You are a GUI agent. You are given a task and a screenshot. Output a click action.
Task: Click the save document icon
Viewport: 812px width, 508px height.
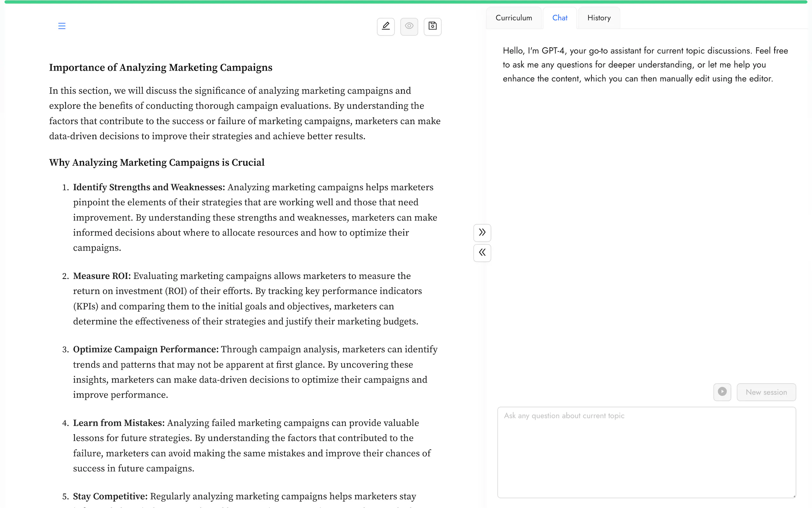tap(432, 26)
